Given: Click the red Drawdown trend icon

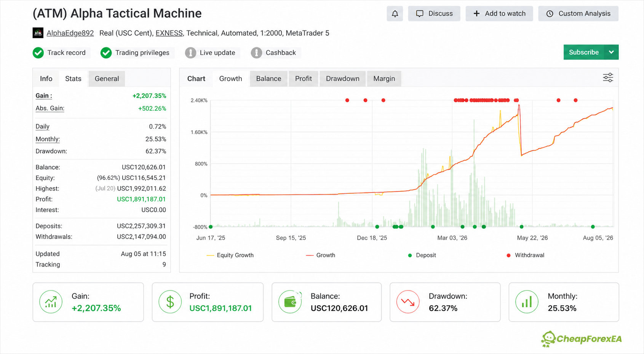Looking at the screenshot, I should point(408,302).
